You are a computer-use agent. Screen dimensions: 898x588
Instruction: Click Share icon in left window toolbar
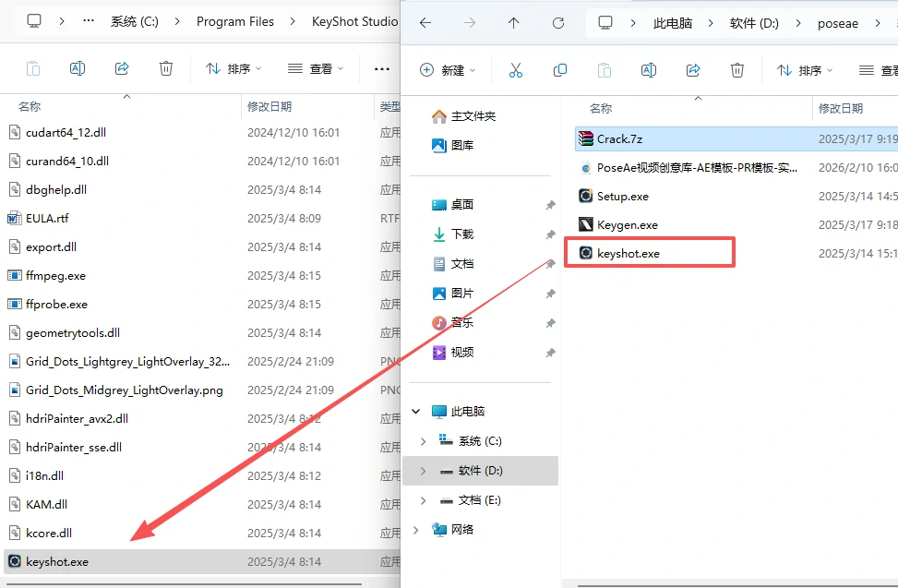[x=122, y=68]
